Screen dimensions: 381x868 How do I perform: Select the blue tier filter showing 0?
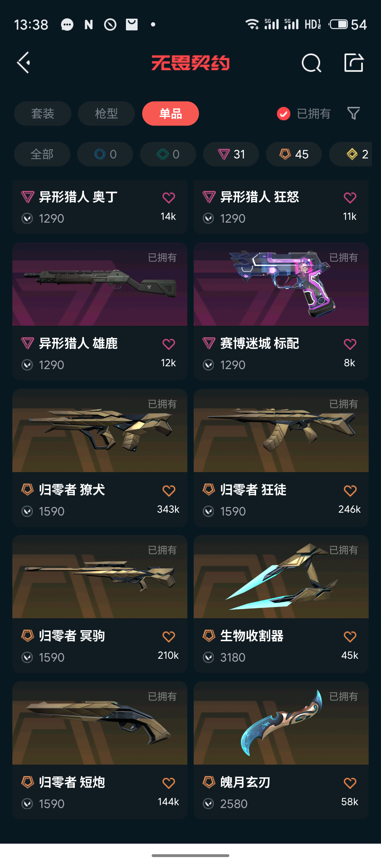[x=105, y=154]
